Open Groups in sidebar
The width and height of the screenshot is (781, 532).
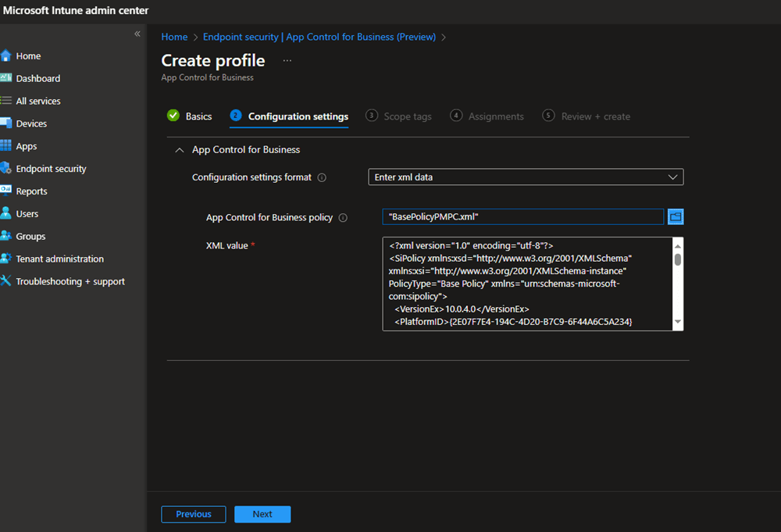pyautogui.click(x=30, y=236)
